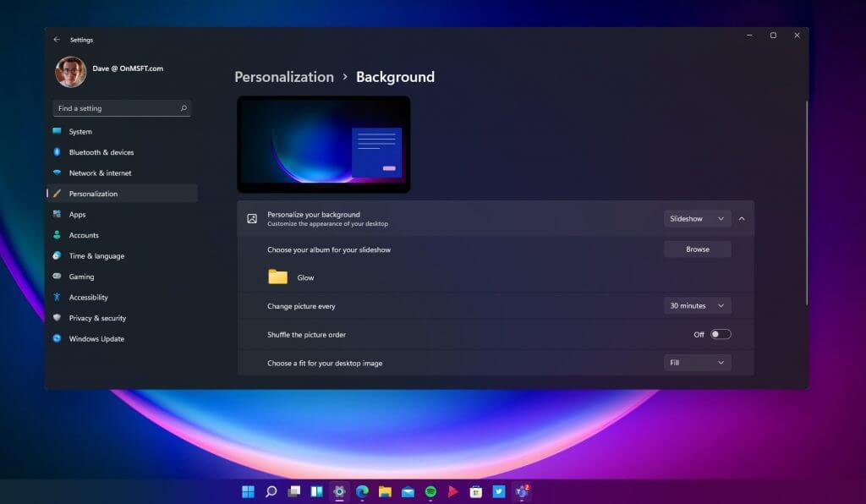Open Bluetooth & devices via its icon

(x=59, y=152)
